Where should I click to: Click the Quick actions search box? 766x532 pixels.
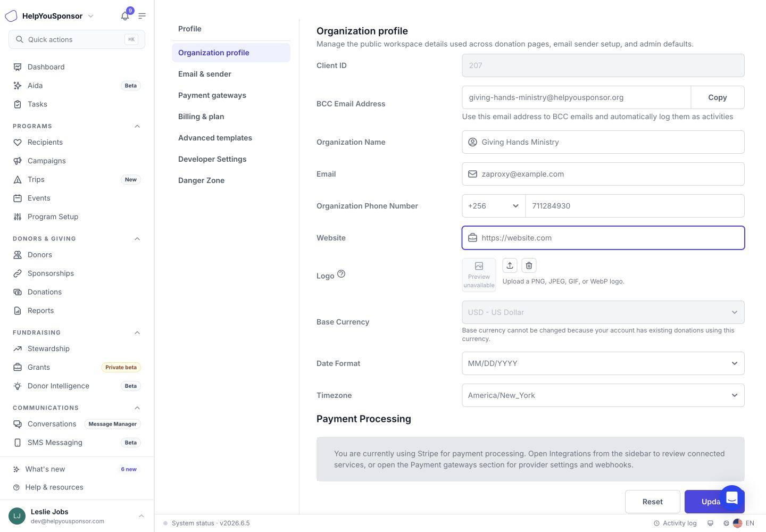tap(77, 39)
